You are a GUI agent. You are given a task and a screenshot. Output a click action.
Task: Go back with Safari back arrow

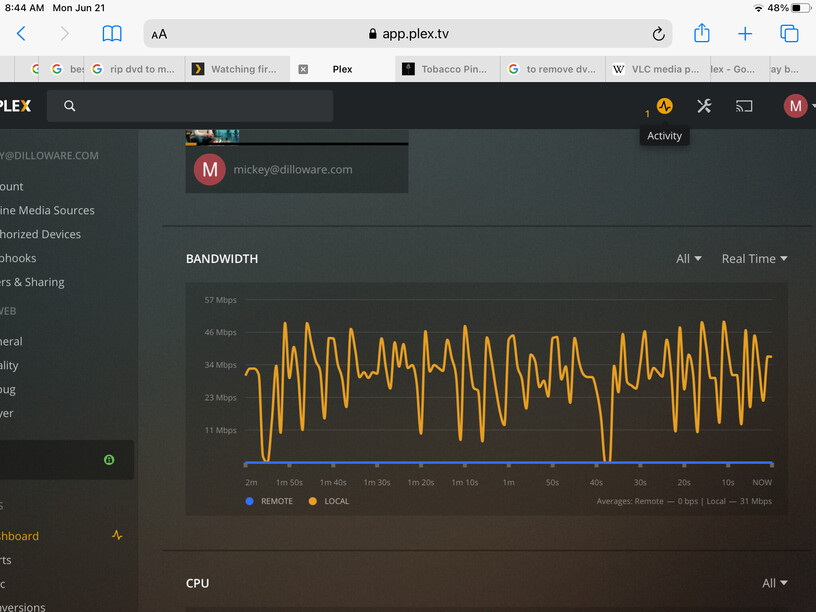coord(21,34)
